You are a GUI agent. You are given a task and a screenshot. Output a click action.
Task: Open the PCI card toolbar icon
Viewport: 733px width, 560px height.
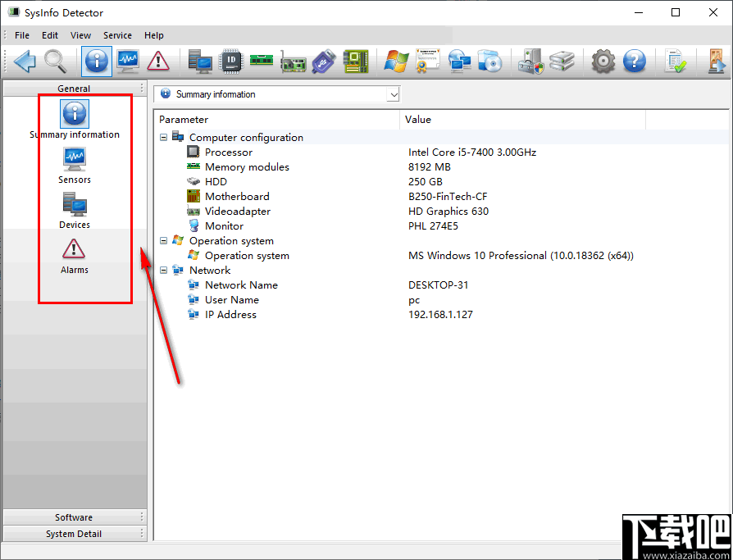coord(293,61)
